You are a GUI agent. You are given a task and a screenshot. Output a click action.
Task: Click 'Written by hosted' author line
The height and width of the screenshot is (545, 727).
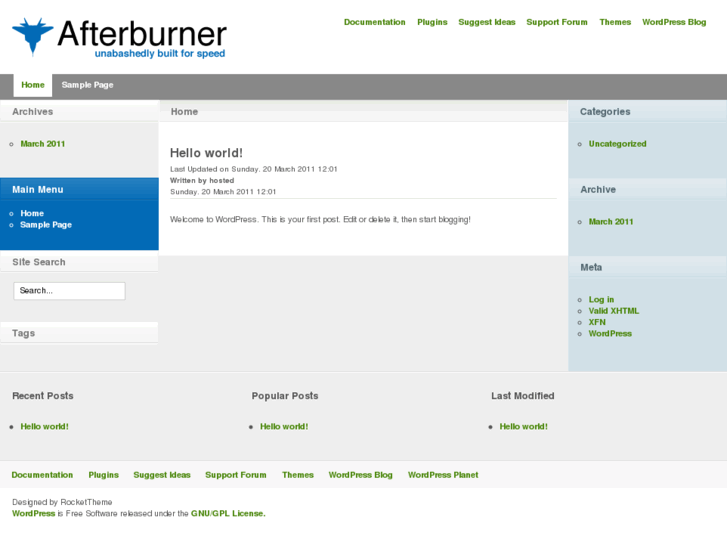(x=202, y=181)
